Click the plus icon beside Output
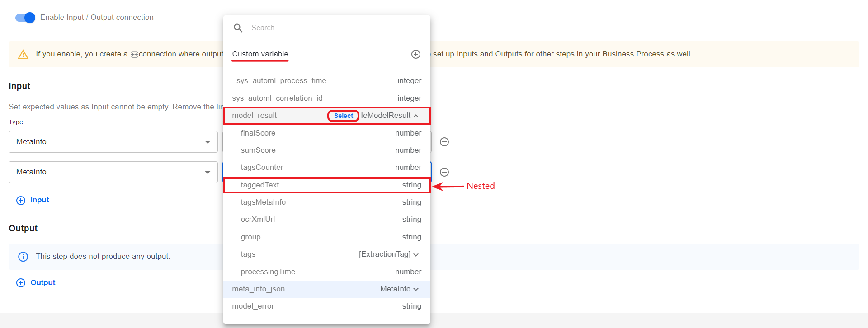Screen dimensions: 868x328 coord(21,283)
